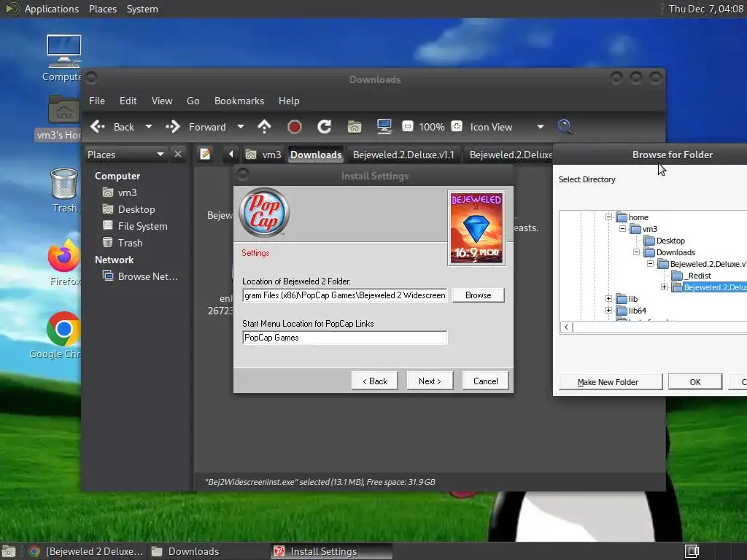Click the path bar left scroll arrow
The width and height of the screenshot is (747, 560).
coord(231,155)
